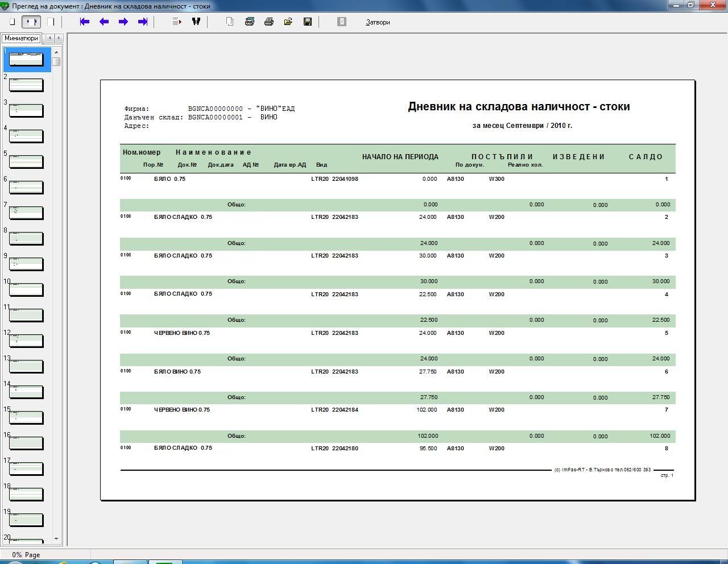
Task: Select page 3 thumbnail
Action: coord(26,110)
